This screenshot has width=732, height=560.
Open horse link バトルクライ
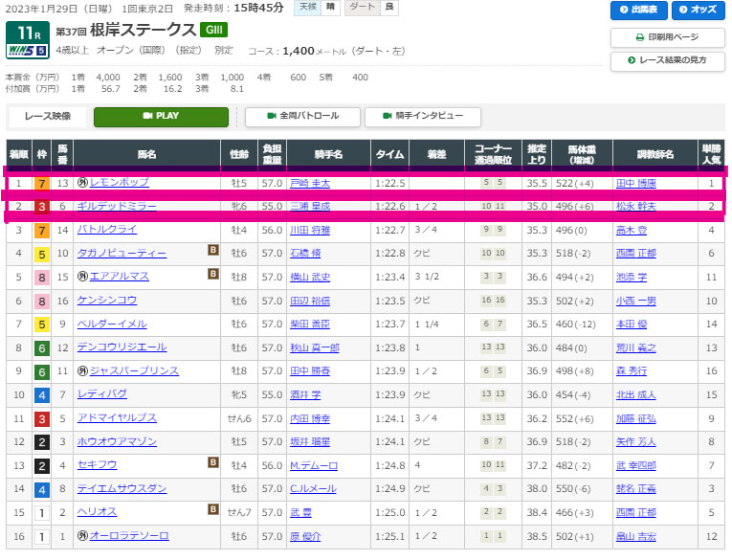point(106,230)
